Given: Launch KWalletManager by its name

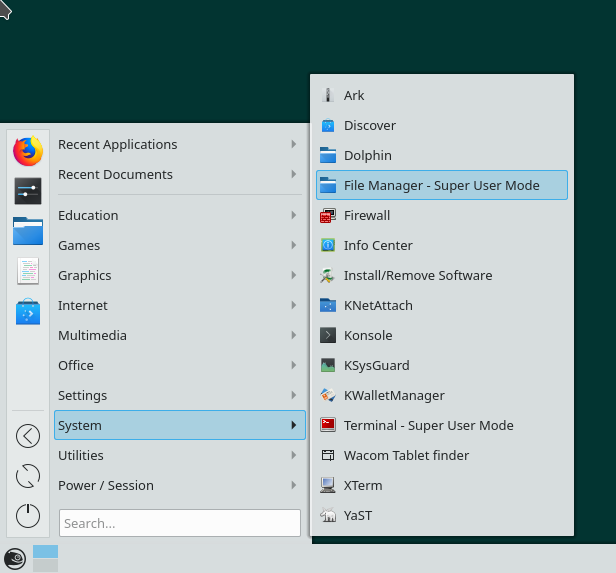Looking at the screenshot, I should tap(394, 395).
